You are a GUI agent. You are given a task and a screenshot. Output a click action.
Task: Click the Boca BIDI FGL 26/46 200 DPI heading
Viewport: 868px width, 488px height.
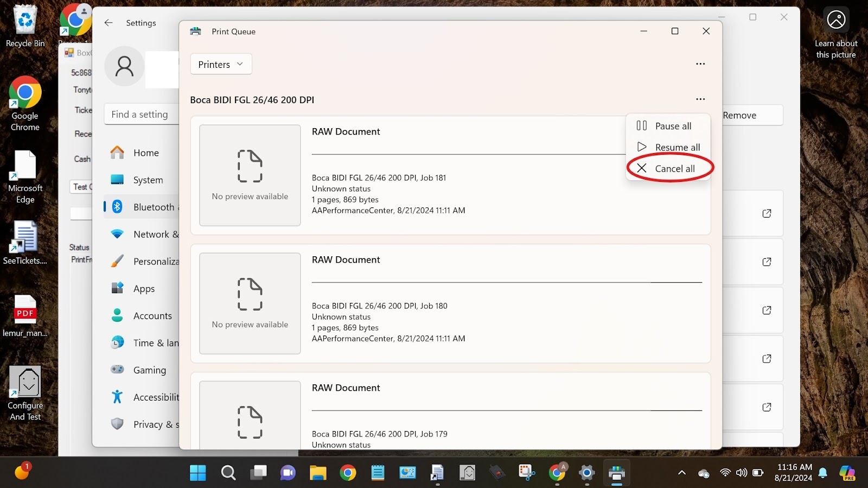[252, 100]
